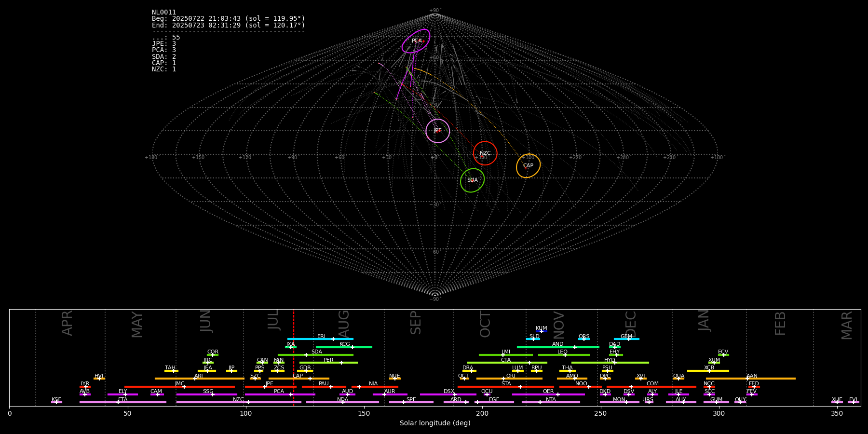Click the red dashed current solar longitude line
Viewport: 868px width, 434px height.
pyautogui.click(x=293, y=357)
